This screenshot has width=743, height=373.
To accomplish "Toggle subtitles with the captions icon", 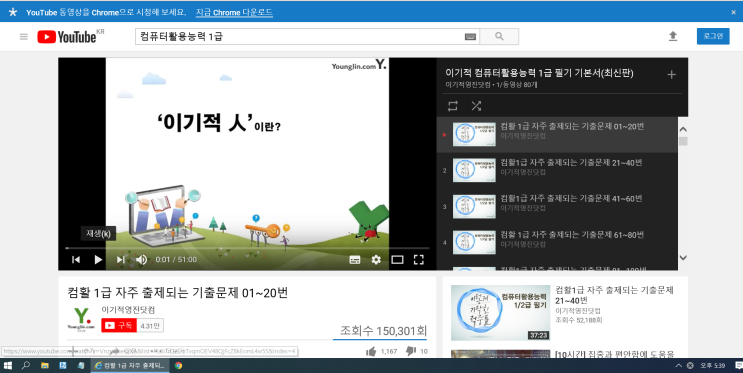I will point(354,260).
